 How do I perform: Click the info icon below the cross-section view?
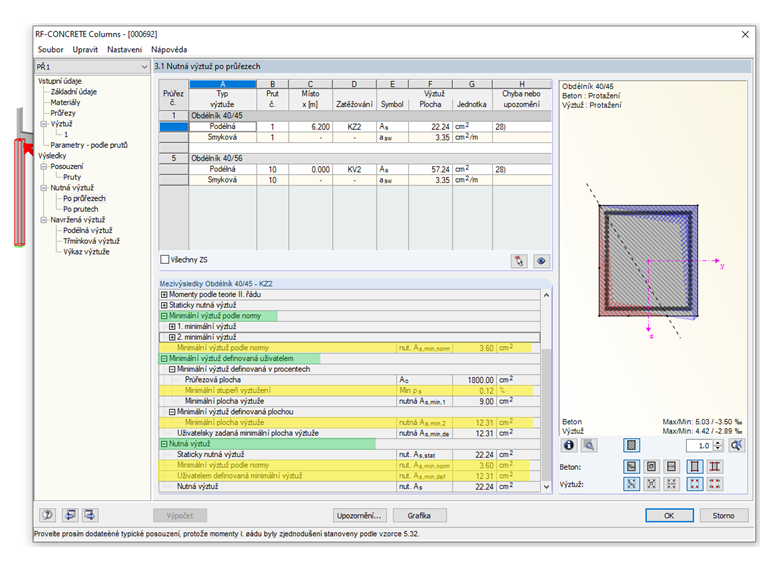coord(570,445)
